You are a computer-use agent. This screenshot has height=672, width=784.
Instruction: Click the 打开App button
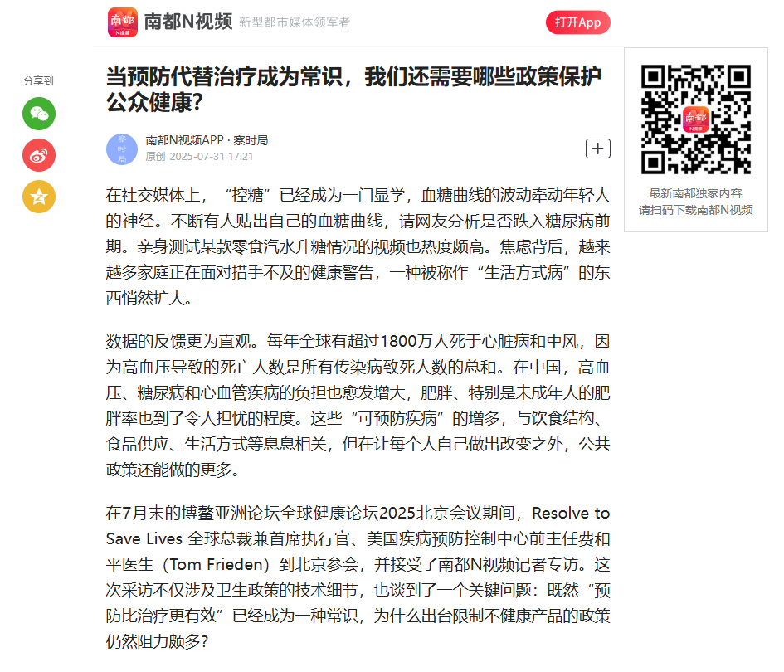pyautogui.click(x=578, y=22)
